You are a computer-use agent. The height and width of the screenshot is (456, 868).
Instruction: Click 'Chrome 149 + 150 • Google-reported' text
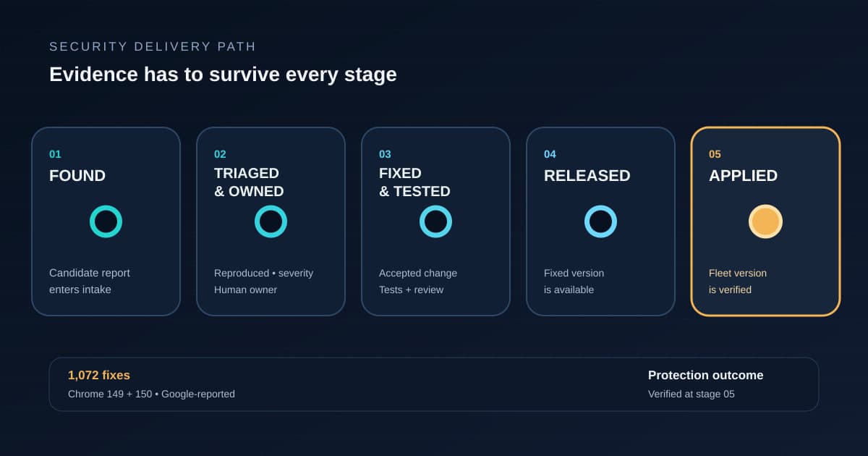click(x=151, y=394)
